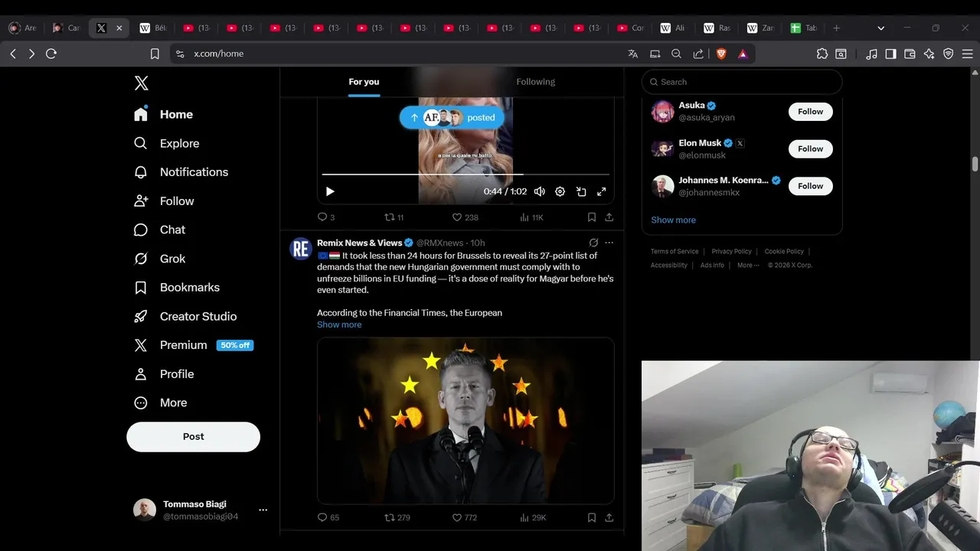Screen dimensions: 980x551
Task: Open video settings gear icon
Action: click(x=560, y=191)
